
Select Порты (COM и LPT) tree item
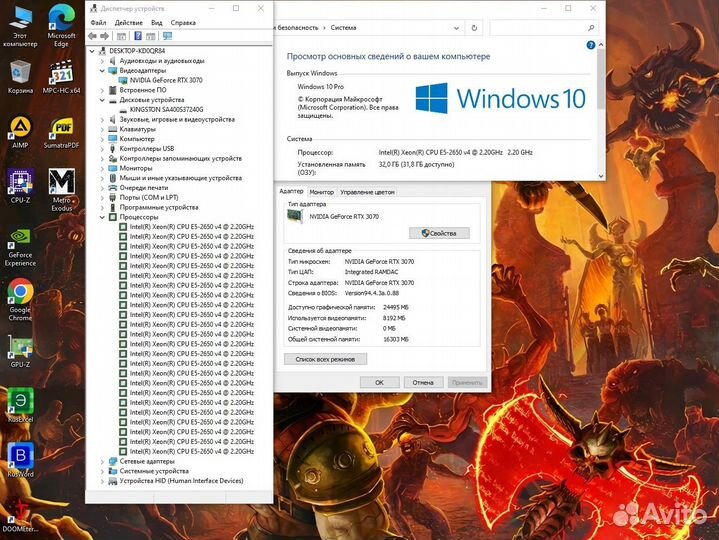[x=149, y=198]
